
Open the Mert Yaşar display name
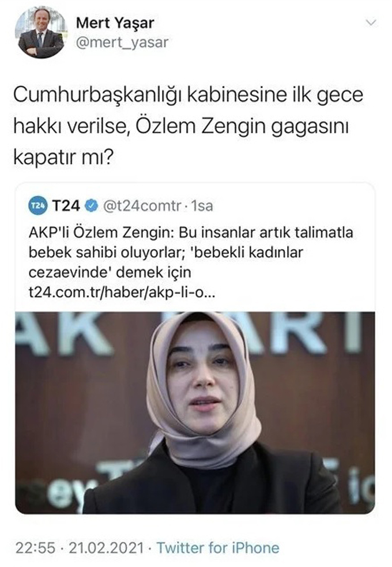[115, 24]
